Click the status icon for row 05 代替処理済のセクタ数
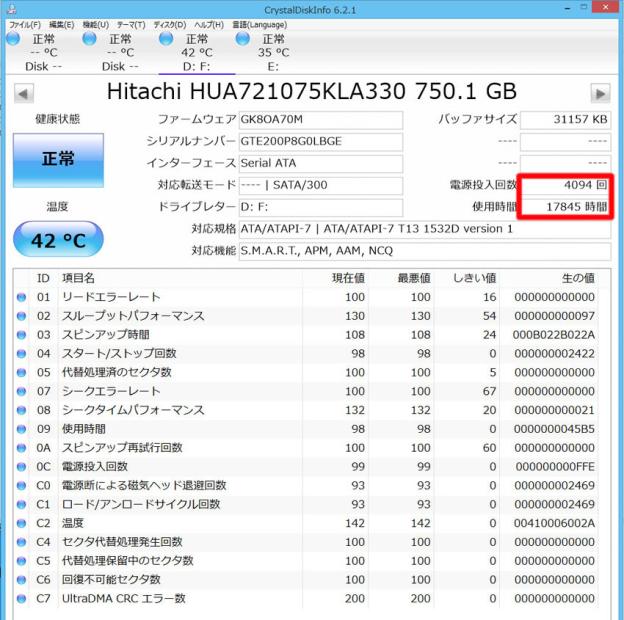 click(x=21, y=372)
